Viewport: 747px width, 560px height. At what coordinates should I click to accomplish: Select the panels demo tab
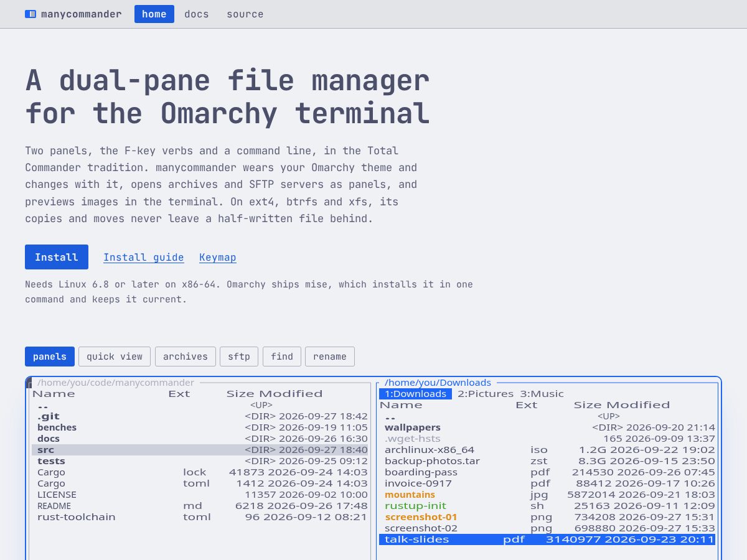(x=50, y=357)
